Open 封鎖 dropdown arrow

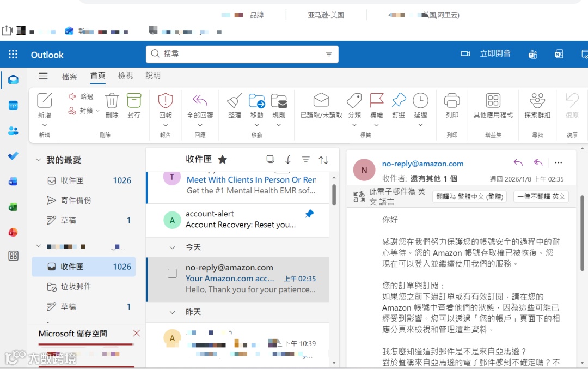[x=98, y=111]
